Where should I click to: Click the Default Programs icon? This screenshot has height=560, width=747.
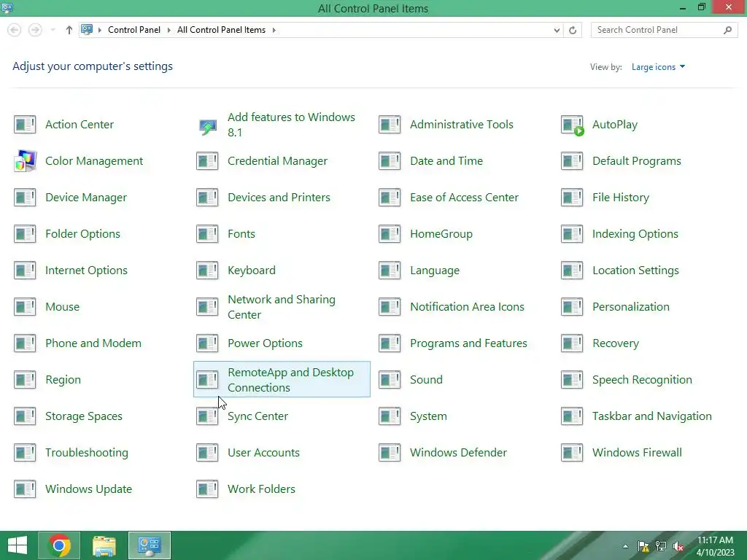click(x=572, y=161)
